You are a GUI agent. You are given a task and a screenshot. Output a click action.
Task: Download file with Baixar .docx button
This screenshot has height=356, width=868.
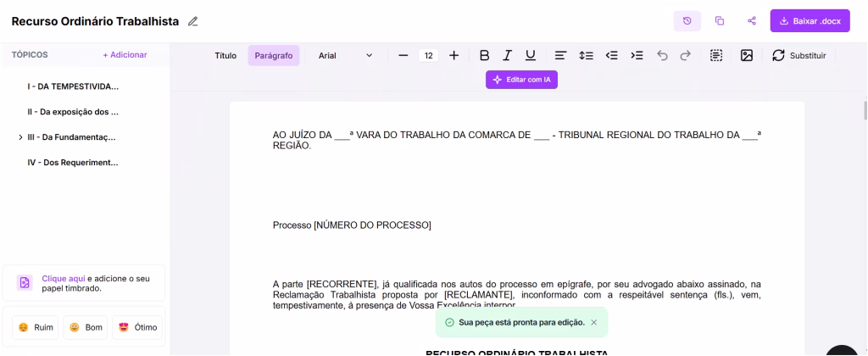810,21
